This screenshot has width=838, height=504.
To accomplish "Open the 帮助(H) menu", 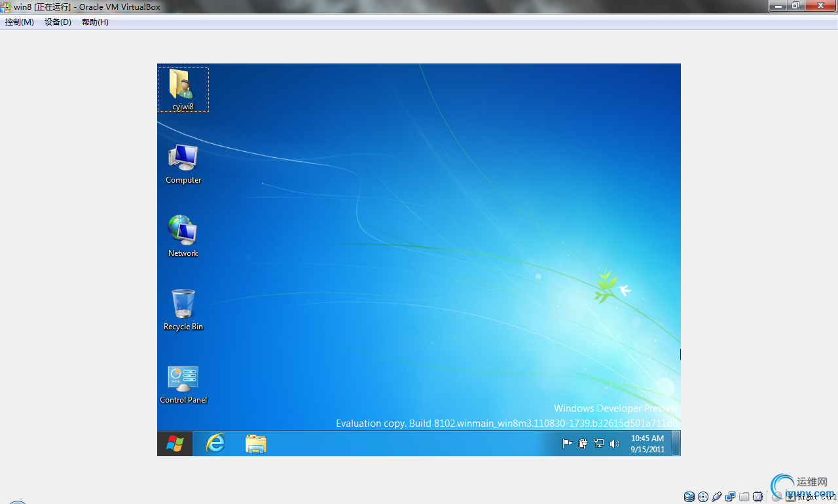I will tap(94, 22).
